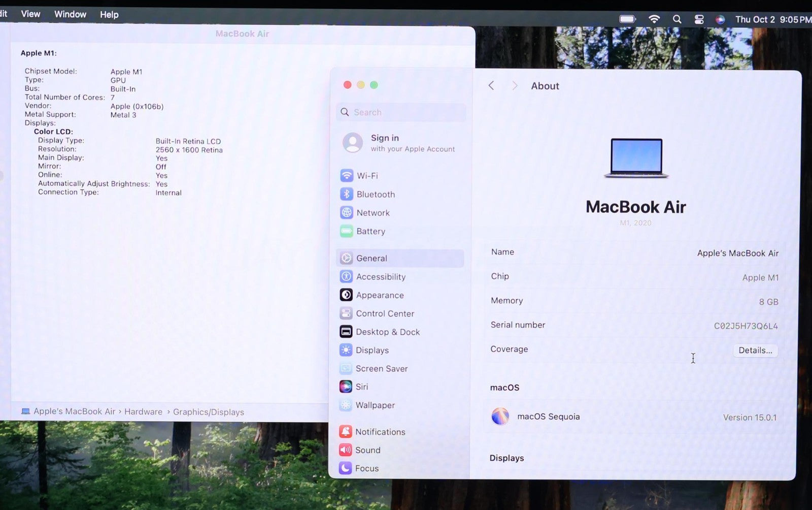Click the Search field in System Settings
The height and width of the screenshot is (510, 812).
click(401, 112)
